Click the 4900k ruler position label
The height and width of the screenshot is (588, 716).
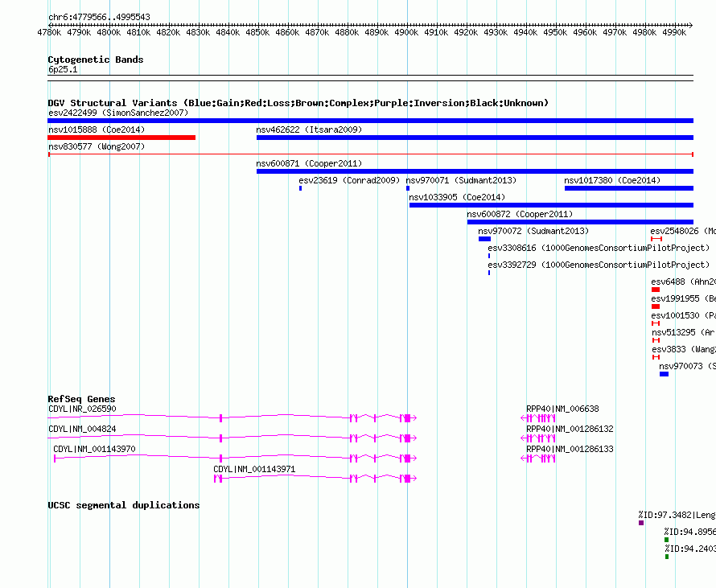pos(406,32)
